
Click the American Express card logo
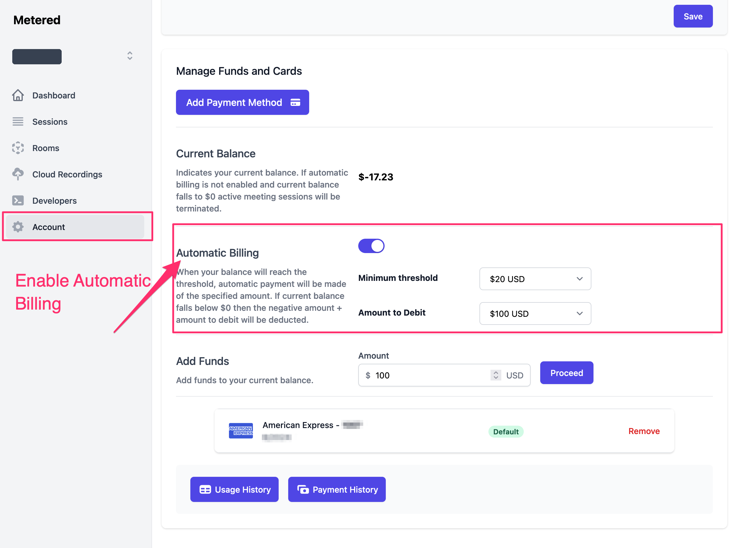pos(241,431)
